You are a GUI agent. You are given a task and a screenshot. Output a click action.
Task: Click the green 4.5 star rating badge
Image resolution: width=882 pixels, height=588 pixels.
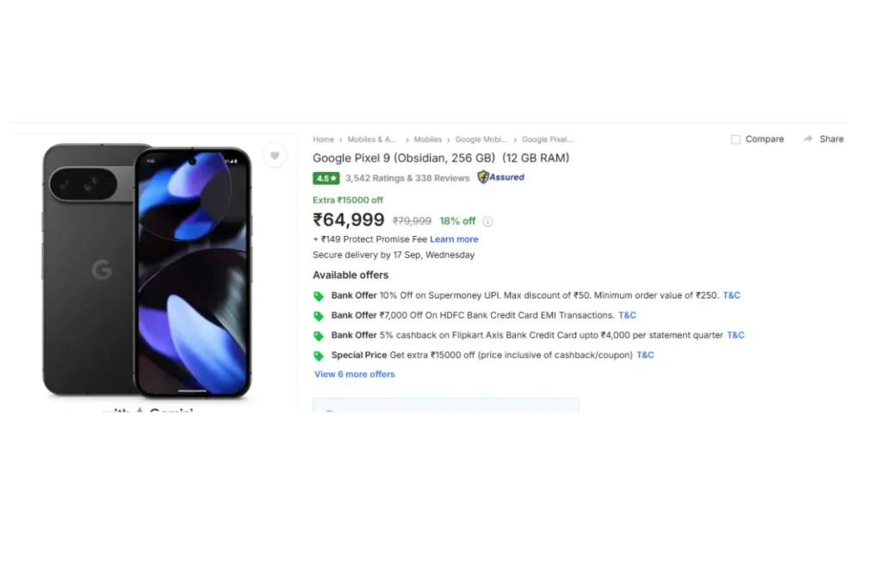(326, 178)
